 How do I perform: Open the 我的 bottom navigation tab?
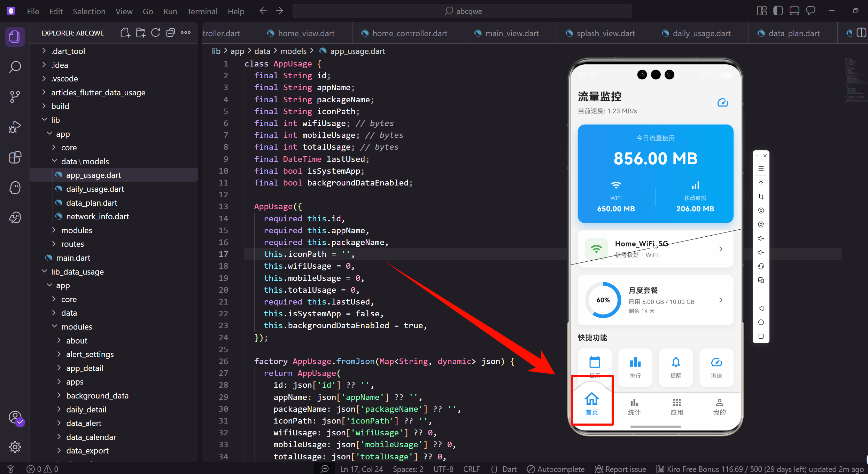[x=719, y=407]
